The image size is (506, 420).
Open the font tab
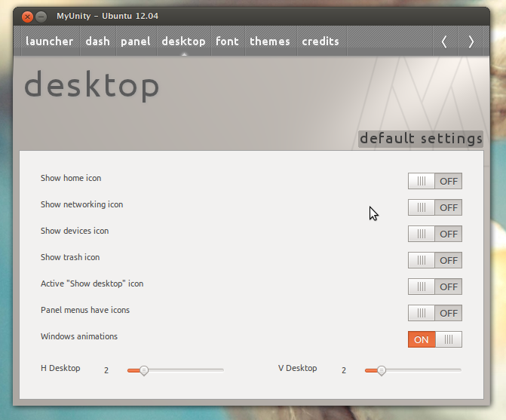tap(227, 41)
